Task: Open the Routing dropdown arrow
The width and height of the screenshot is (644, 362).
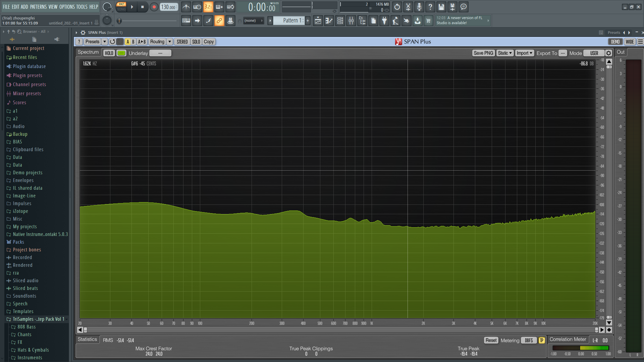Action: (x=170, y=42)
